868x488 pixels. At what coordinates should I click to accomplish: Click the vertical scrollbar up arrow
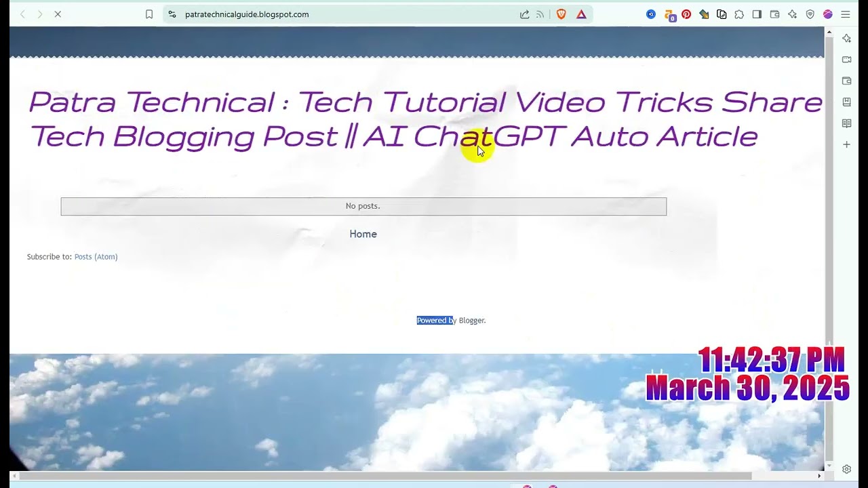tap(829, 32)
